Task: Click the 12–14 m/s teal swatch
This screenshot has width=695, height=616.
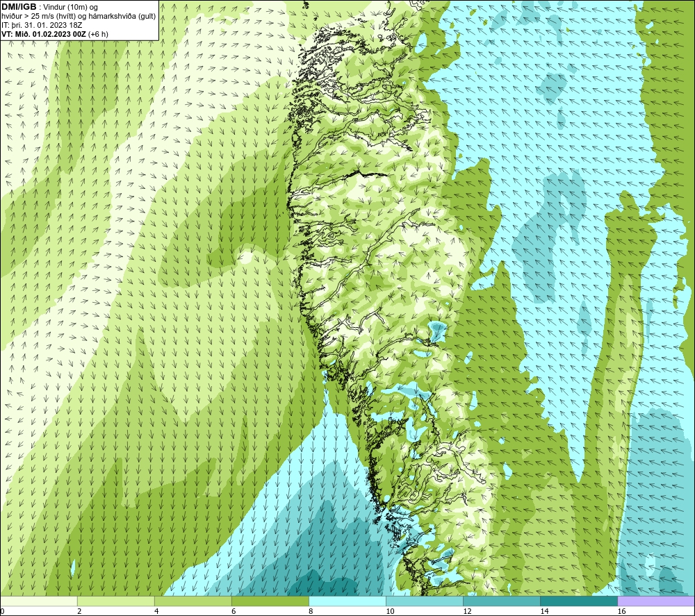Action: (501, 601)
